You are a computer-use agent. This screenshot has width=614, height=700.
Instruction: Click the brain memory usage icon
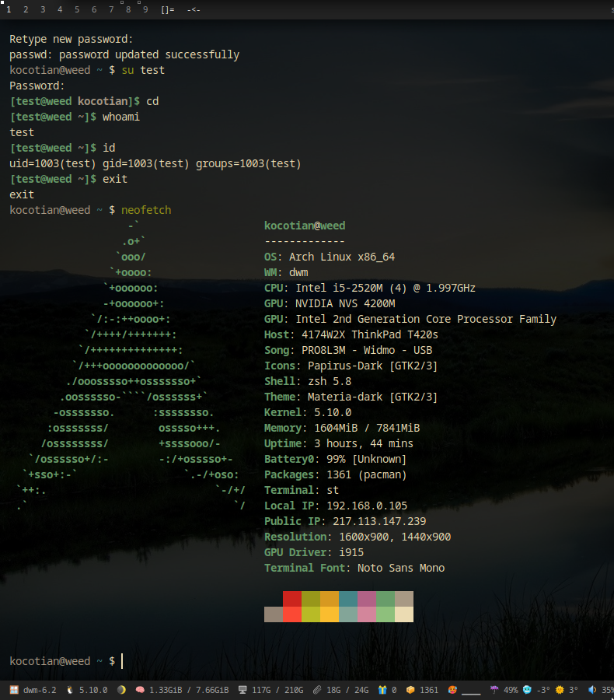point(140,690)
